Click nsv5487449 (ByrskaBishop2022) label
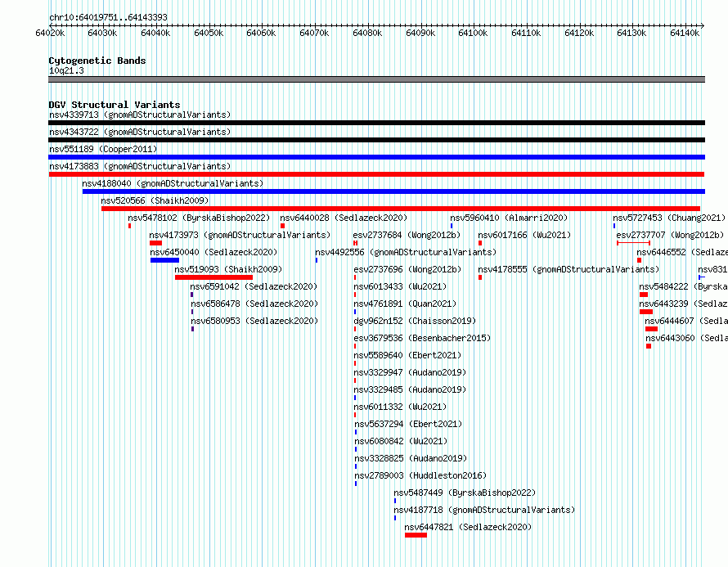Image resolution: width=728 pixels, height=567 pixels. [x=465, y=493]
